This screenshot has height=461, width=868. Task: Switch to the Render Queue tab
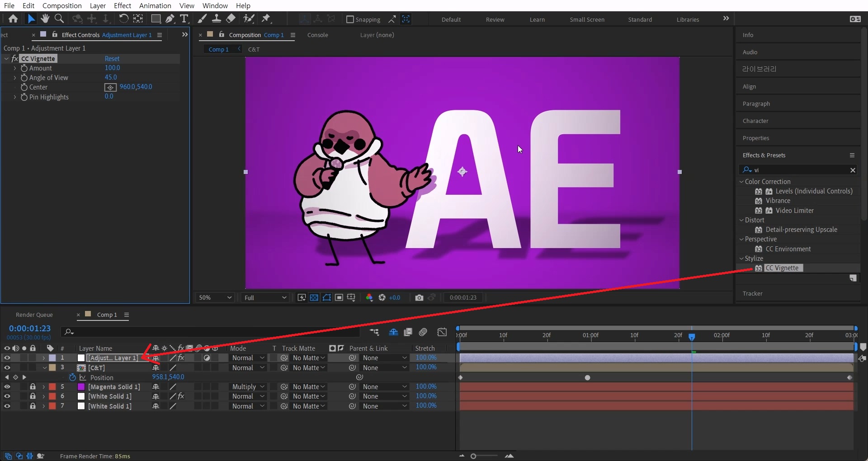34,315
